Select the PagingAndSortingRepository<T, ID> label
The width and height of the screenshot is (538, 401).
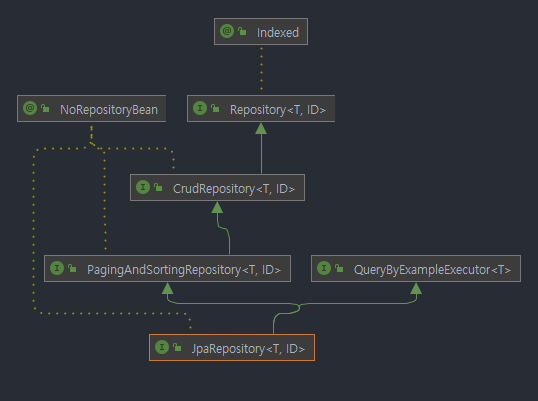click(184, 270)
